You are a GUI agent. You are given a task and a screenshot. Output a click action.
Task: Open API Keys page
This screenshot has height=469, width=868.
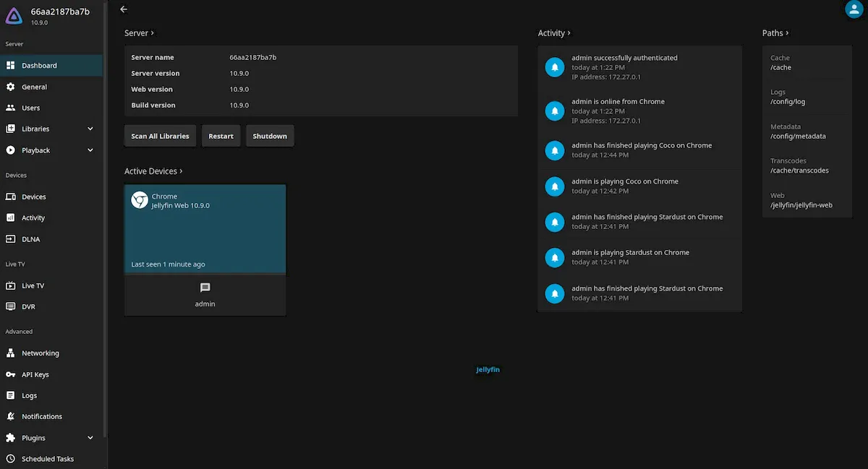click(51, 374)
